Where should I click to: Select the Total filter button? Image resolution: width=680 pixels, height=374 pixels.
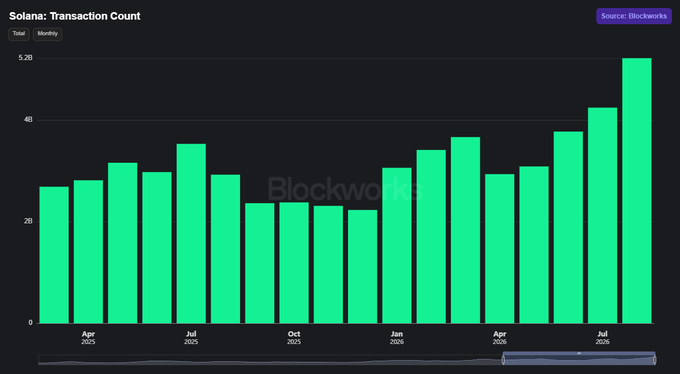pos(19,34)
